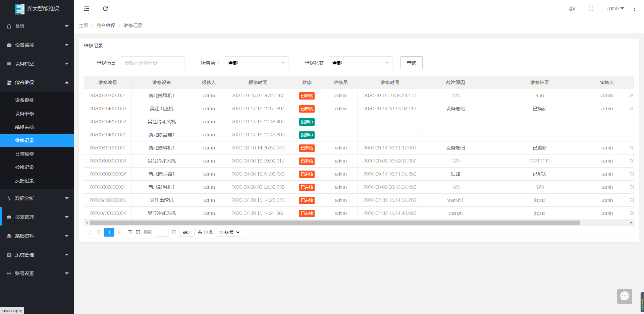The width and height of the screenshot is (644, 314).
Task: Click the refresh icon in the top bar
Action: [x=105, y=9]
